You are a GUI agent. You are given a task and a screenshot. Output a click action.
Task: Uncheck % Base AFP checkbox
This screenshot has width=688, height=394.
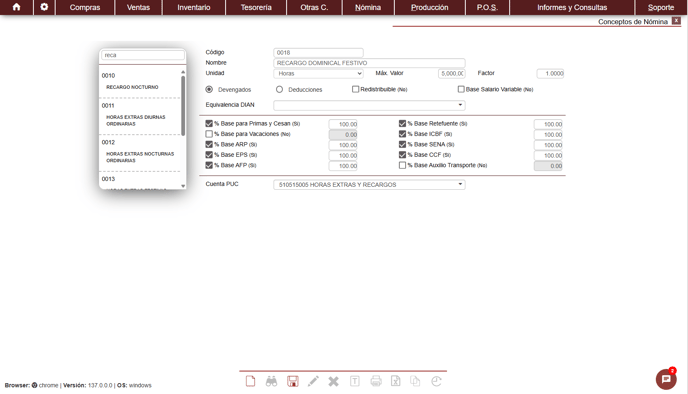pos(209,165)
